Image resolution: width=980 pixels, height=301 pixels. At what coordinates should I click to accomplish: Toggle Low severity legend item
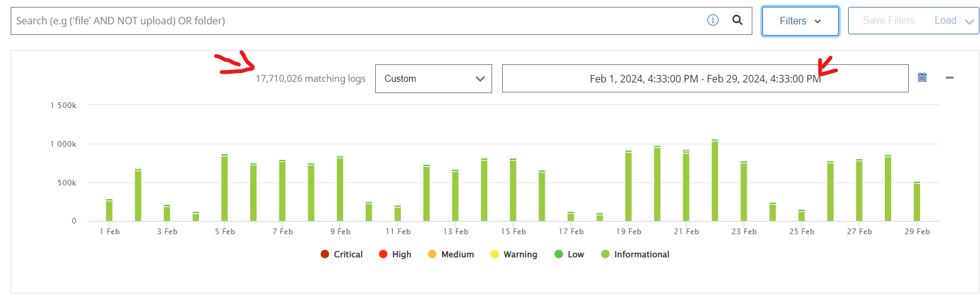pyautogui.click(x=568, y=254)
